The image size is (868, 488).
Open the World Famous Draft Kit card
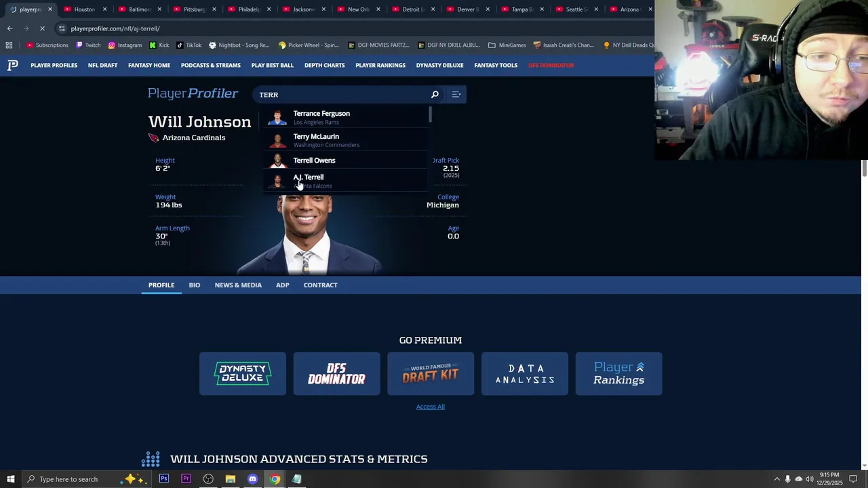pyautogui.click(x=431, y=373)
